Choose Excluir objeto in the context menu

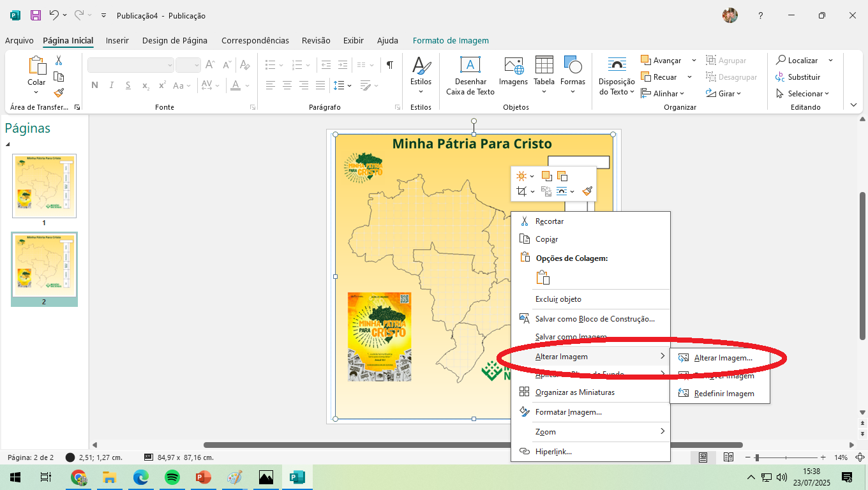(590, 299)
